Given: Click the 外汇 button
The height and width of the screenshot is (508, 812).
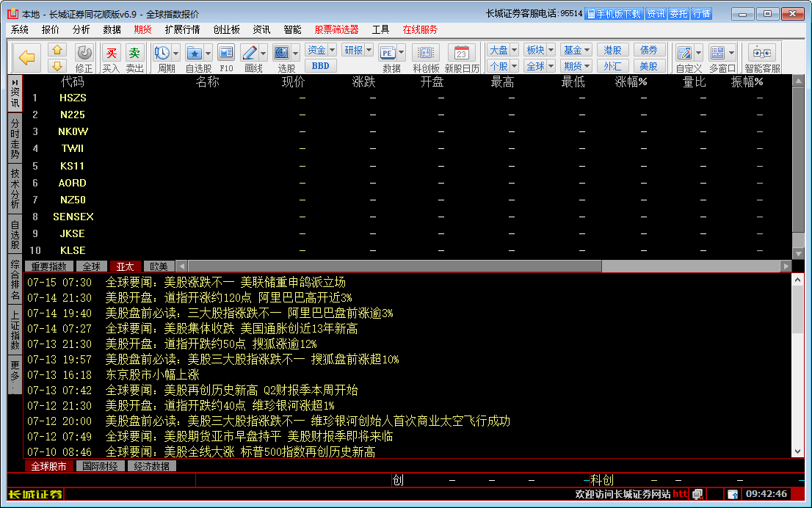Looking at the screenshot, I should click(x=612, y=66).
